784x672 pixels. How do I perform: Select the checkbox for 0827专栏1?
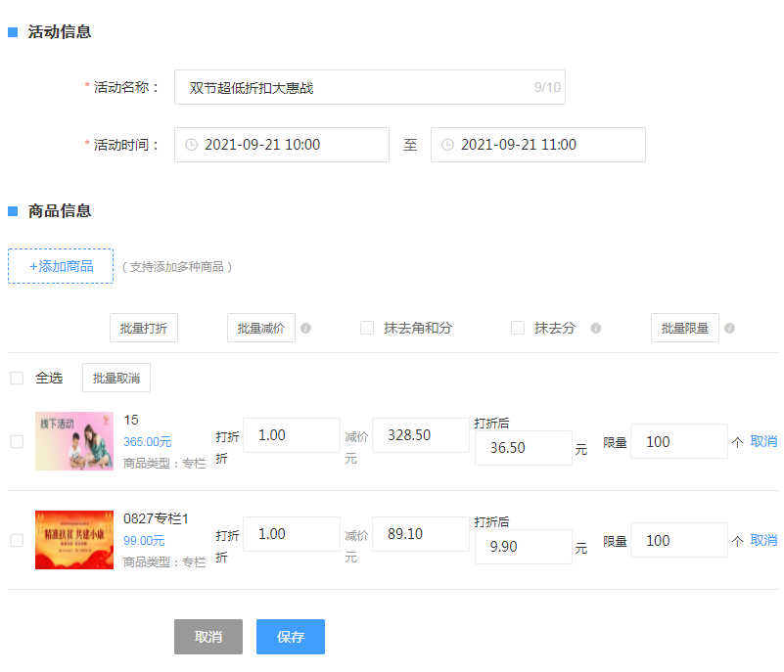tap(17, 540)
